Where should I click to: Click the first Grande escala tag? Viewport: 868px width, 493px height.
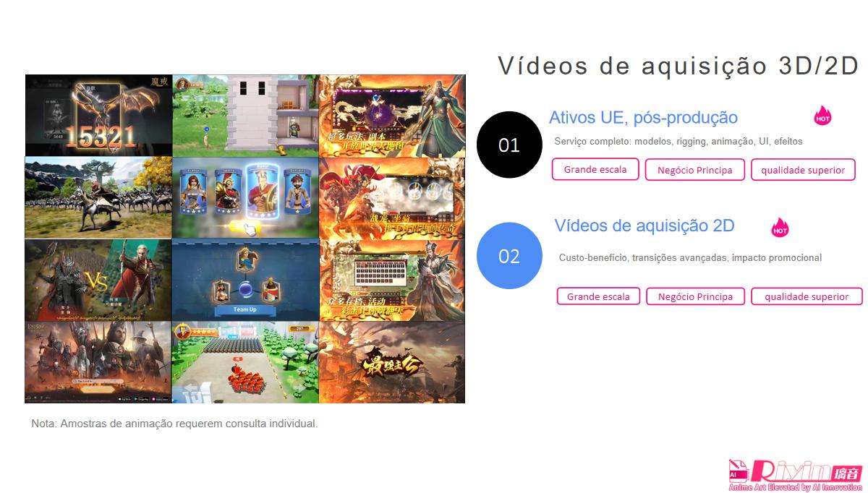click(x=595, y=169)
